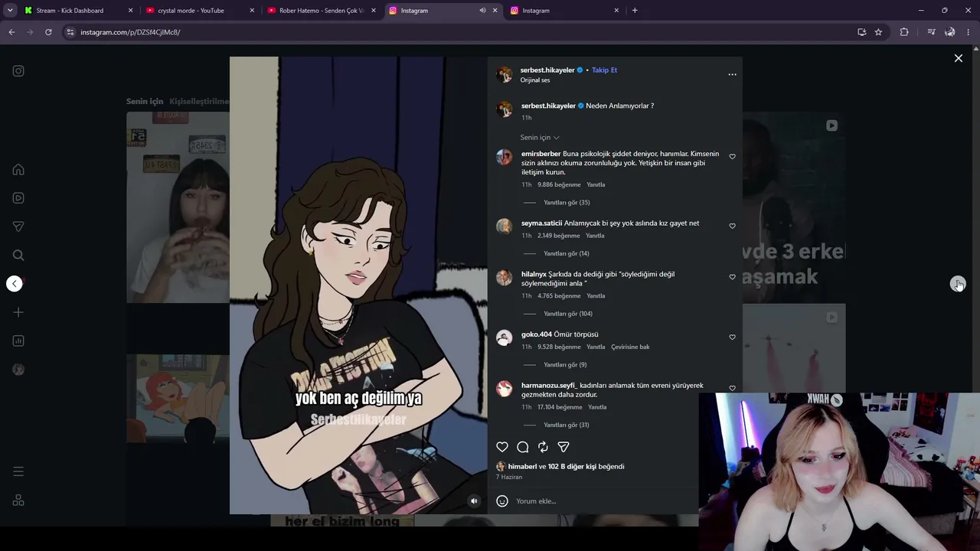Reload the page in Chrome

tap(48, 32)
